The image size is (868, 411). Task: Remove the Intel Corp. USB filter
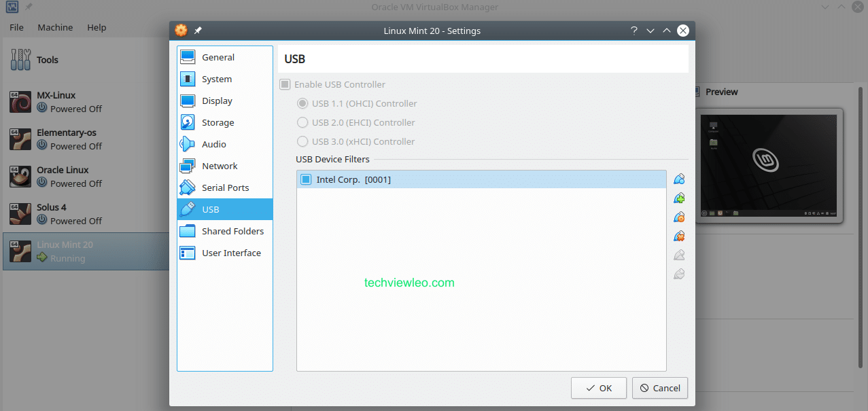679,236
